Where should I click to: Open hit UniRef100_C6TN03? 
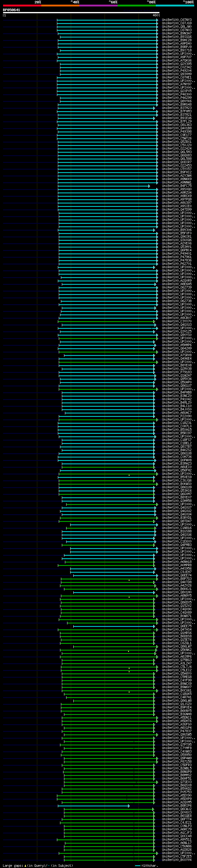177,30
